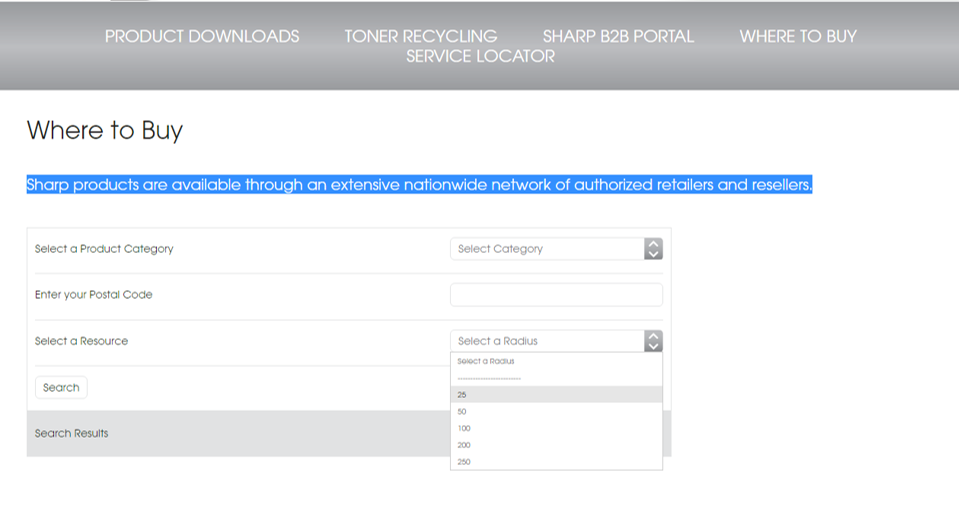Collapse the Select a Radius dropdown
Viewport: 959px width, 527px height.
click(x=556, y=341)
